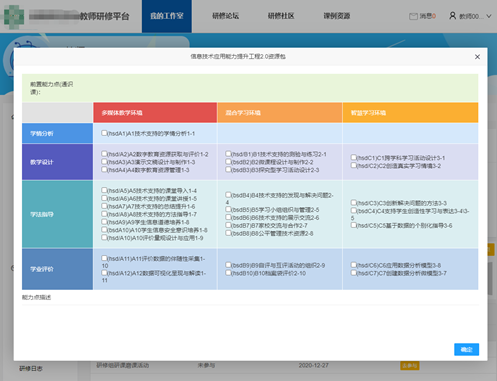Viewport: 497px width, 381px height.
Task: Check C7 创建数据分析微模型 checkbox
Action: click(x=353, y=273)
